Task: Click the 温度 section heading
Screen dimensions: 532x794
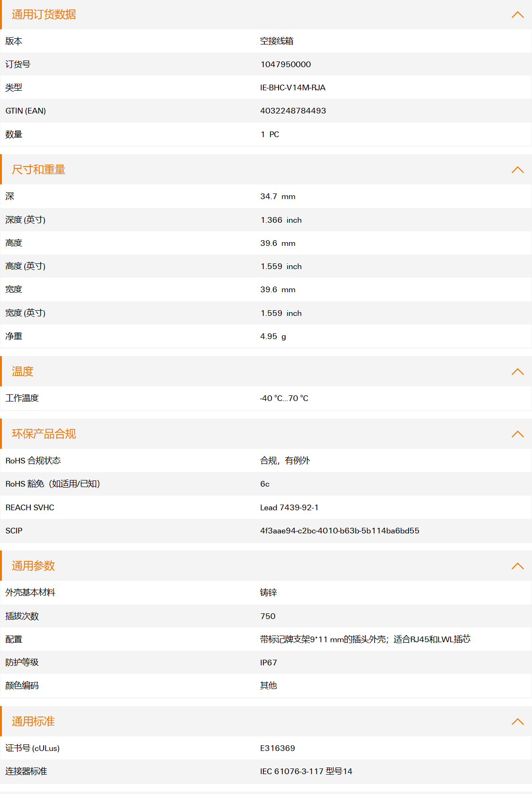Action: [x=23, y=372]
